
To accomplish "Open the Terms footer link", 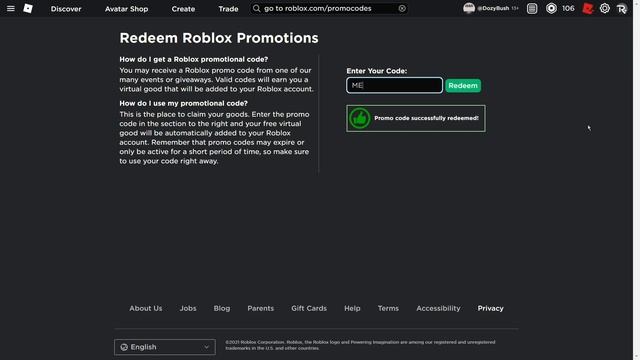I will (x=388, y=308).
